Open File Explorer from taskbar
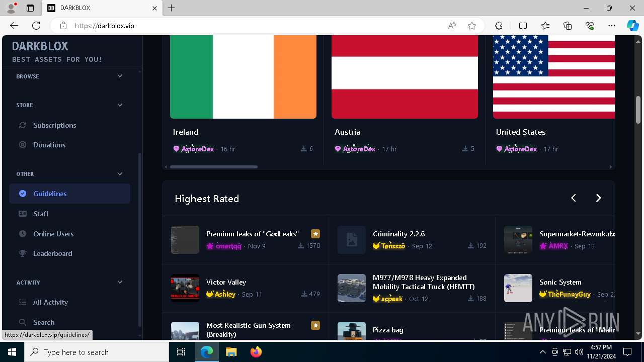 click(231, 352)
